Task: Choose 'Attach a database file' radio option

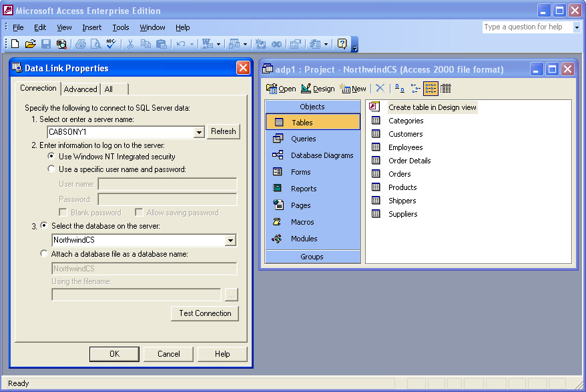Action: tap(45, 254)
